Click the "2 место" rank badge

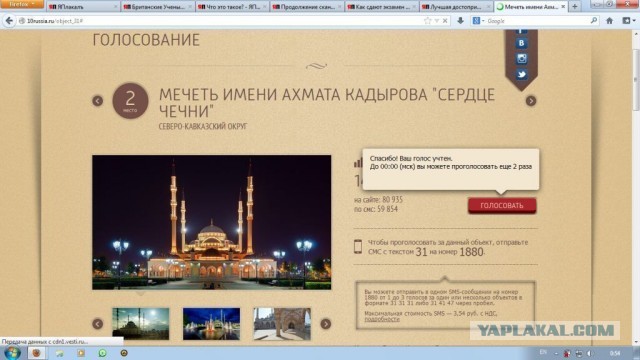click(x=130, y=101)
